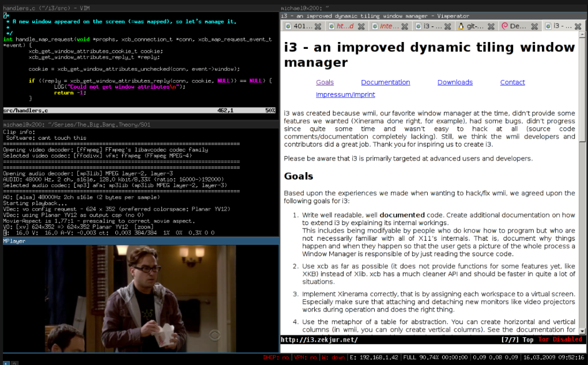Click the 'VPN: no' status bar entry
Image resolution: width=588 pixels, height=365 pixels.
[306, 358]
